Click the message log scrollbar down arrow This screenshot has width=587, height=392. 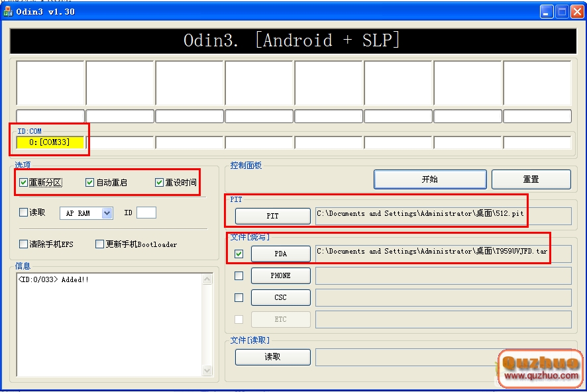tap(207, 370)
